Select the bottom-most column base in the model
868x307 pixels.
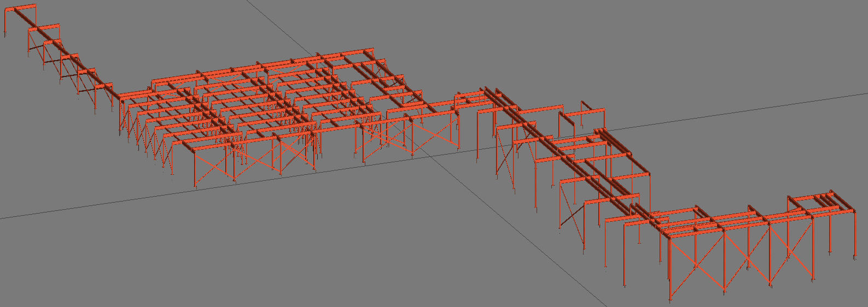pos(671,298)
